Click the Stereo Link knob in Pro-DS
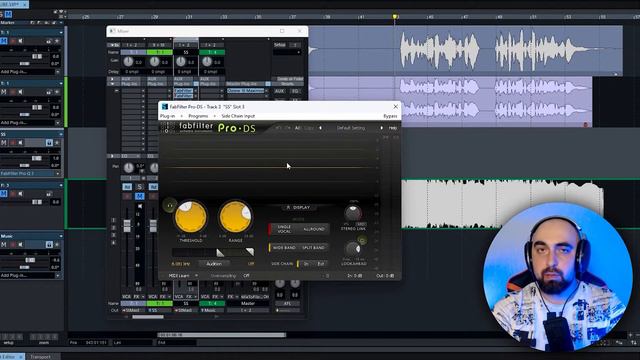Image resolution: width=640 pixels, height=360 pixels. pos(353,213)
